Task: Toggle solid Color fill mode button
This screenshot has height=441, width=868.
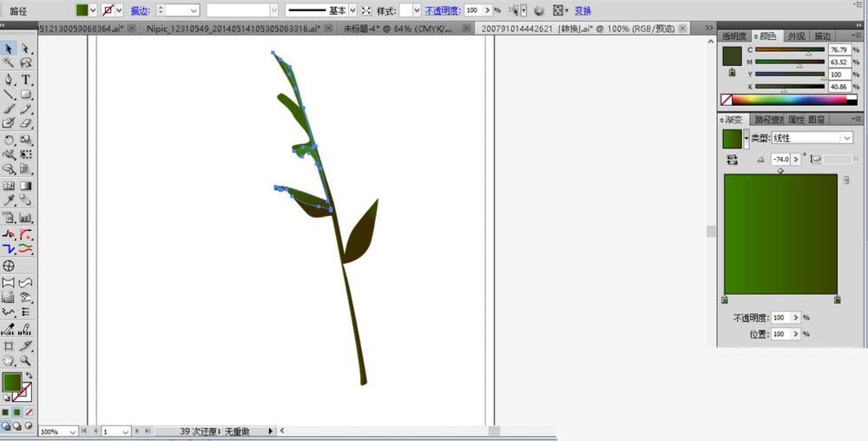Action: pyautogui.click(x=5, y=412)
